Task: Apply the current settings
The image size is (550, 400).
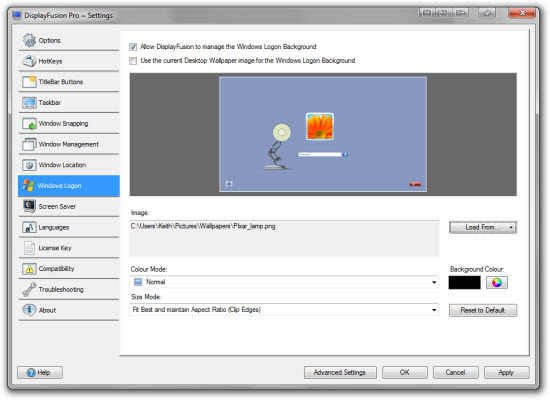Action: (x=506, y=372)
